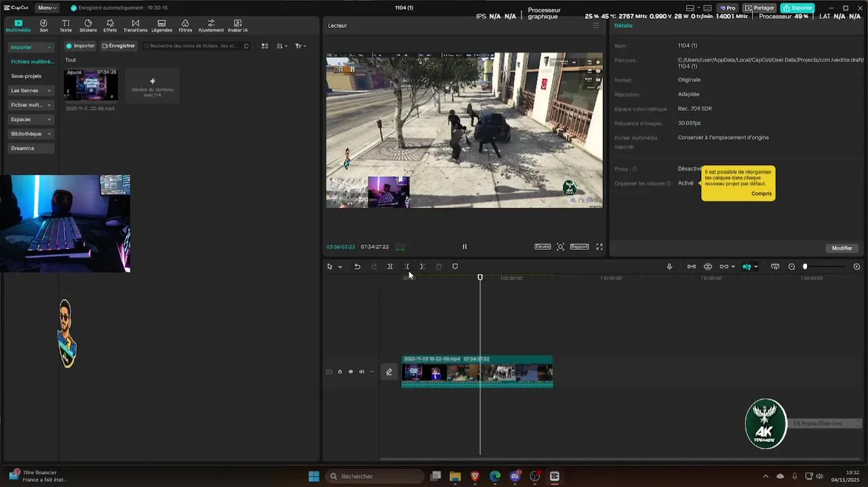Open the player hamburger menu
The image size is (868, 487).
coord(595,26)
